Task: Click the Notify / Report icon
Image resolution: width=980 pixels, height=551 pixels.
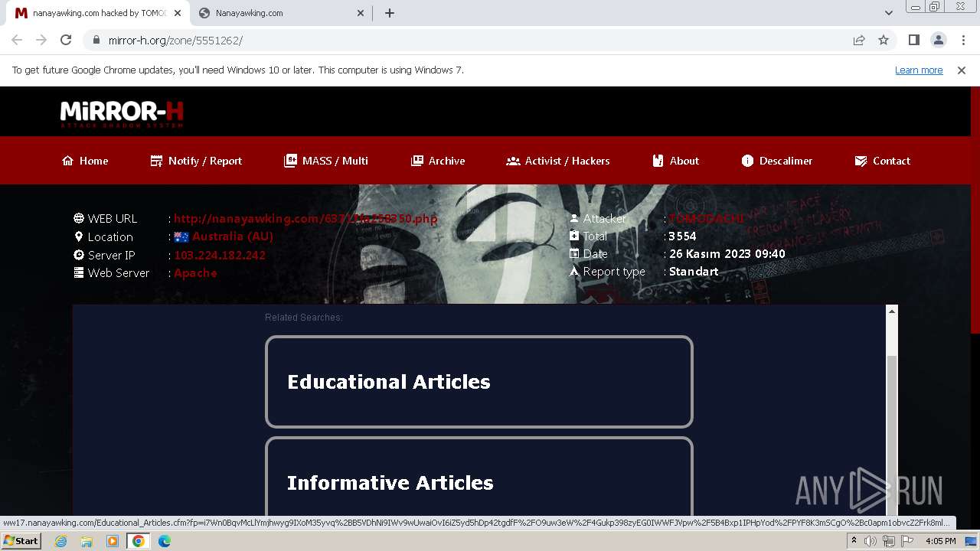Action: 156,161
